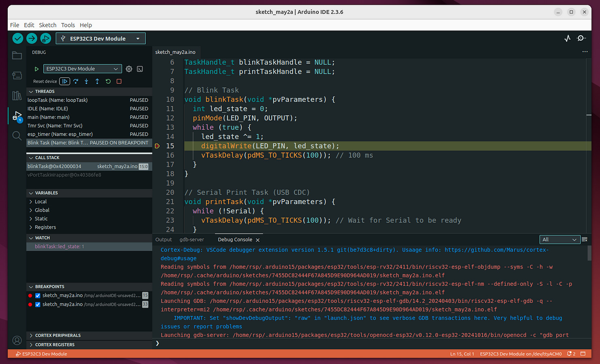Collapse the CALL STACK section
Image resolution: width=600 pixels, height=364 pixels.
pos(89,158)
